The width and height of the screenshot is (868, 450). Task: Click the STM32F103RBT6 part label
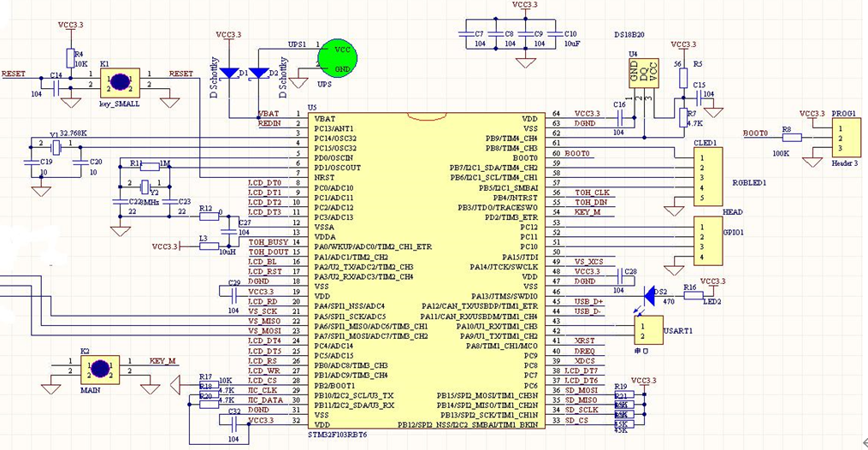337,435
